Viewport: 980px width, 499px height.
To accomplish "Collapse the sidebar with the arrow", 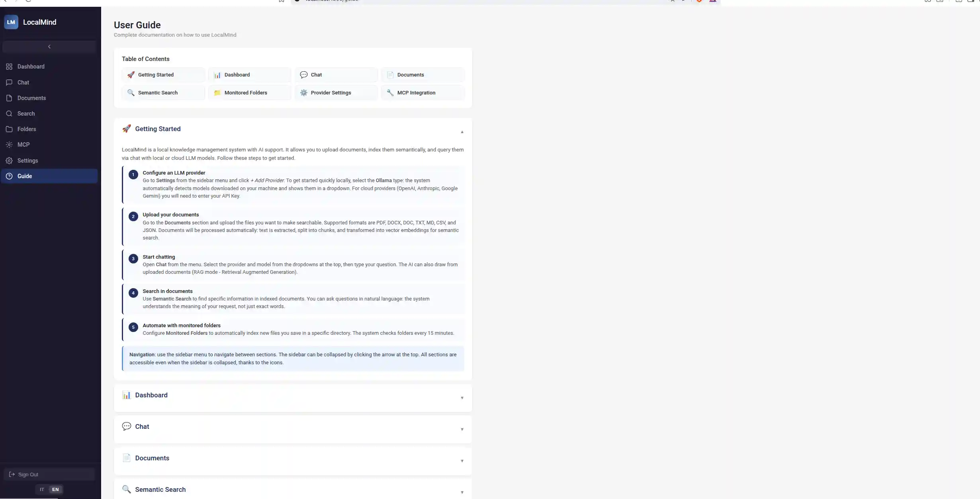I will pyautogui.click(x=49, y=47).
